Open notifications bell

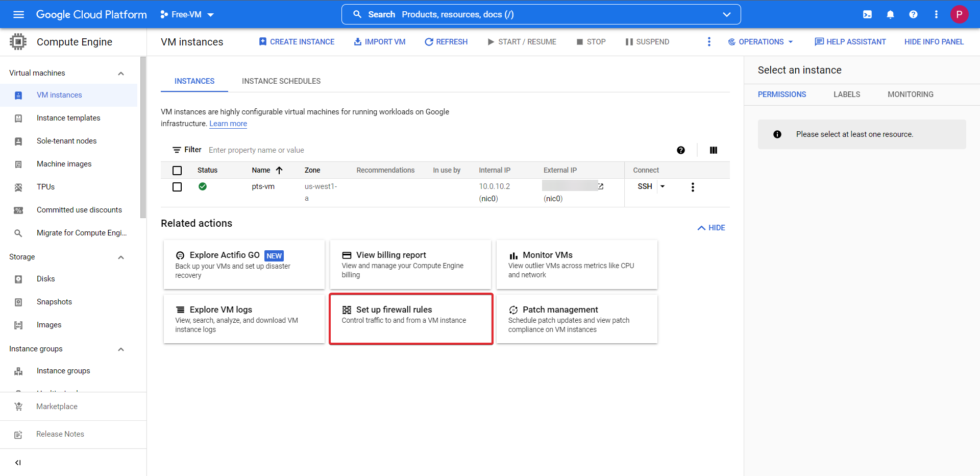890,14
